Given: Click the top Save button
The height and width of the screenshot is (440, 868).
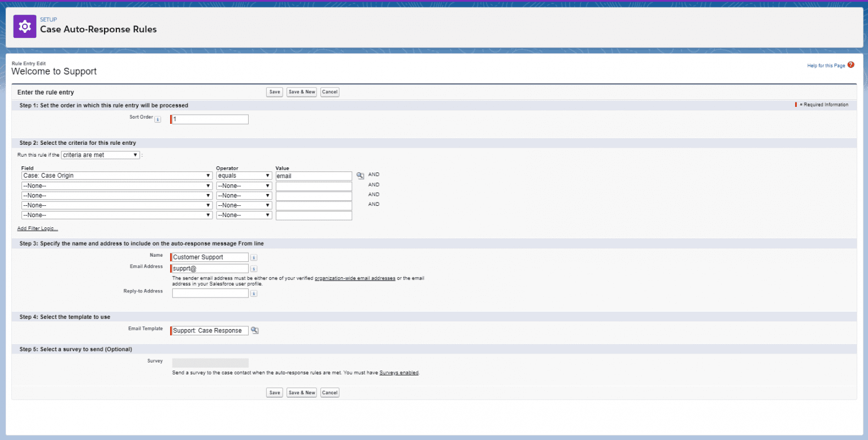Looking at the screenshot, I should click(275, 92).
